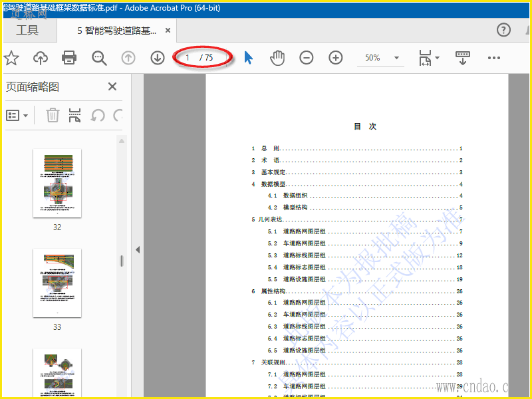Click contents entry 6.1 道路路网图层组
This screenshot has height=399, width=532.
(365, 303)
